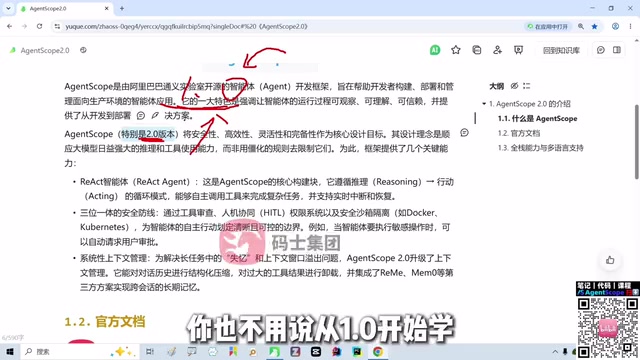The image size is (640, 360).
Task: Click the yuque.com address bar
Action: pos(187,27)
